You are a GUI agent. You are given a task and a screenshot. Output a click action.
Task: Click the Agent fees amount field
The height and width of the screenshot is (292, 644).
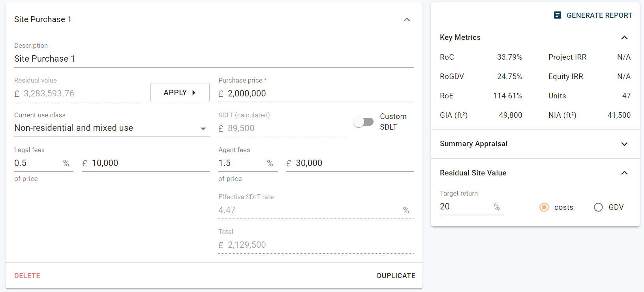click(353, 163)
